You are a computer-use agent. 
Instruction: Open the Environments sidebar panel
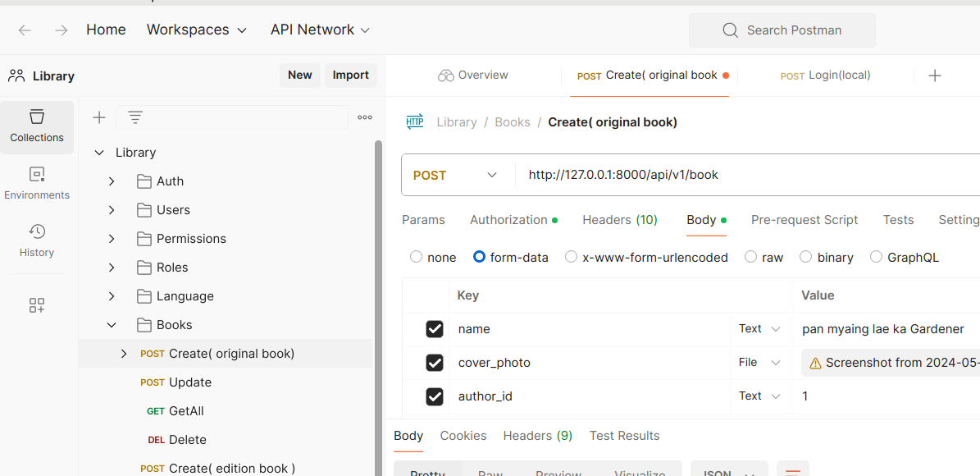click(x=37, y=184)
